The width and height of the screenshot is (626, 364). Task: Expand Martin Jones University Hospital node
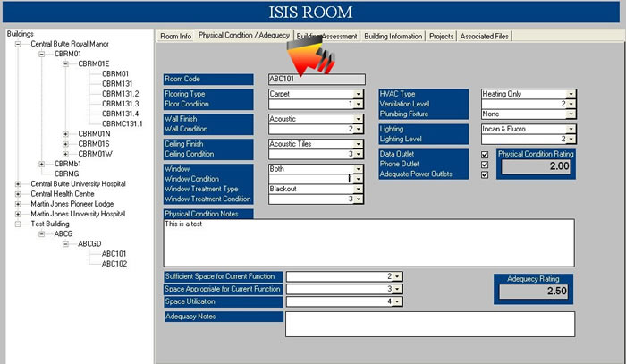(18, 214)
